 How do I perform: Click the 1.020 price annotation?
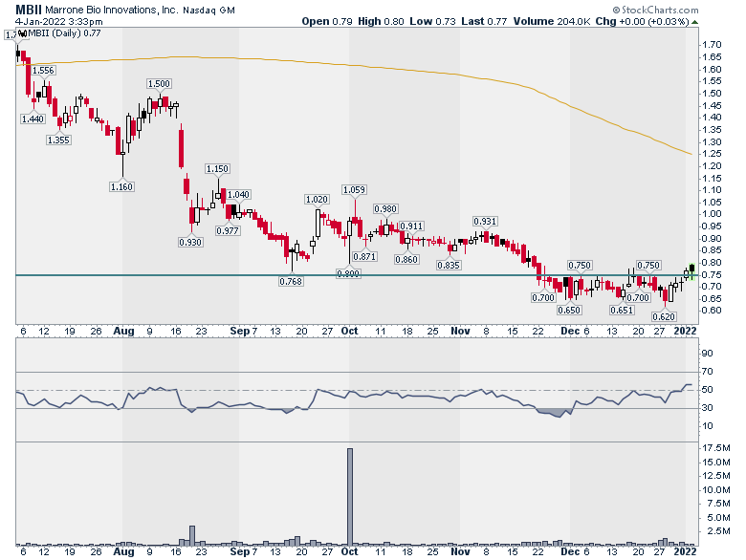click(x=317, y=199)
